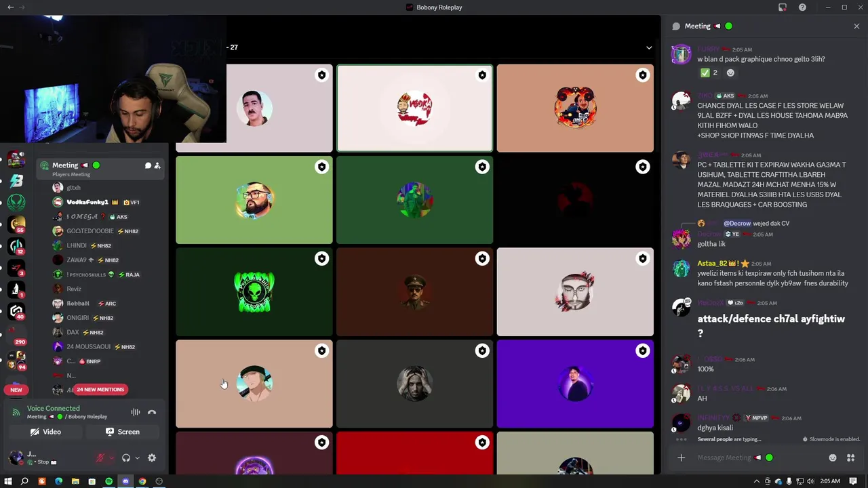Open the Windows notification center
This screenshot has width=868, height=488.
coord(853,481)
